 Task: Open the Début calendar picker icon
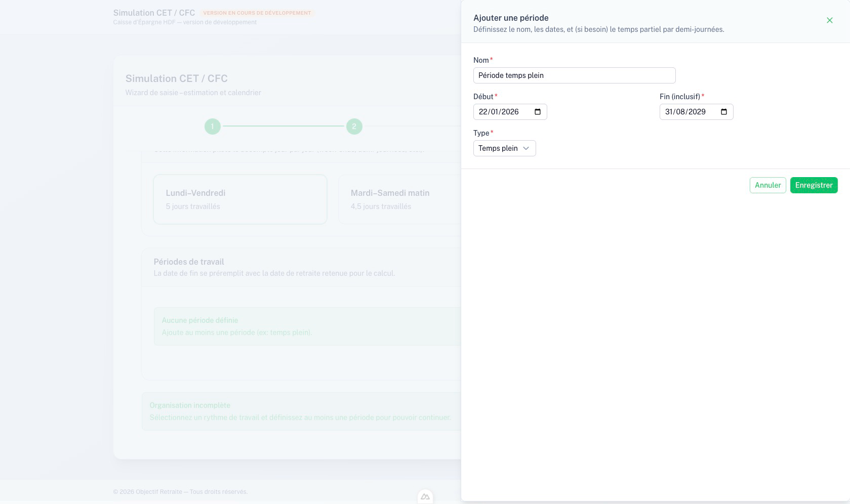pyautogui.click(x=538, y=112)
